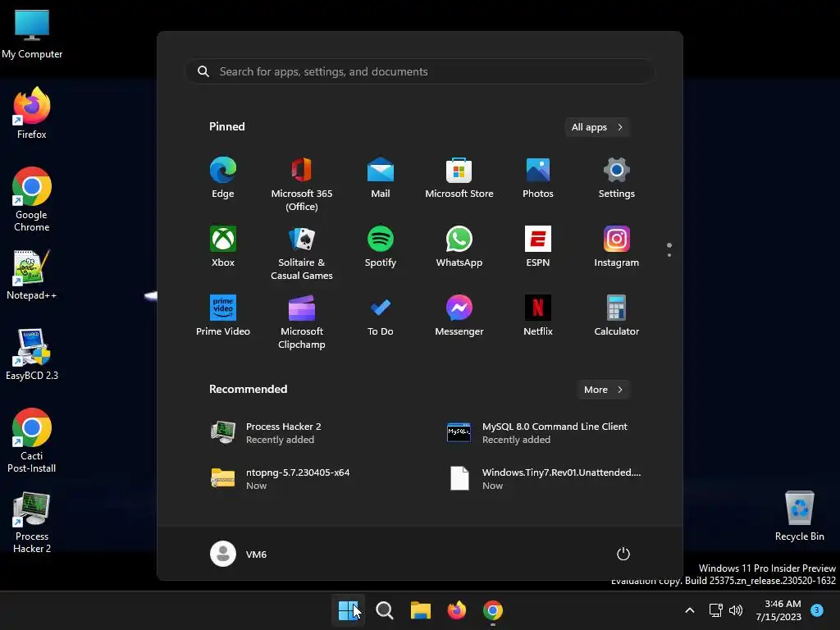Viewport: 840px width, 630px height.
Task: Show hidden system tray icons
Action: click(x=690, y=610)
